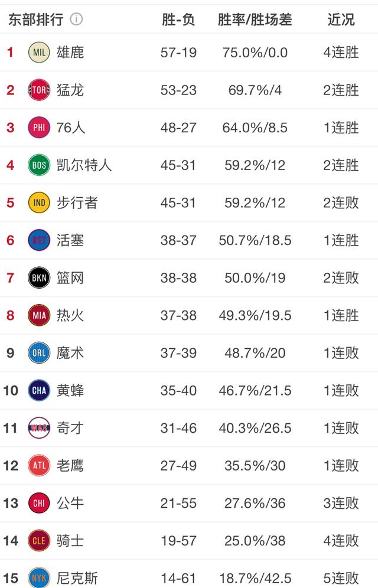Select the ORL Magic team logo
The image size is (378, 588).
[39, 353]
